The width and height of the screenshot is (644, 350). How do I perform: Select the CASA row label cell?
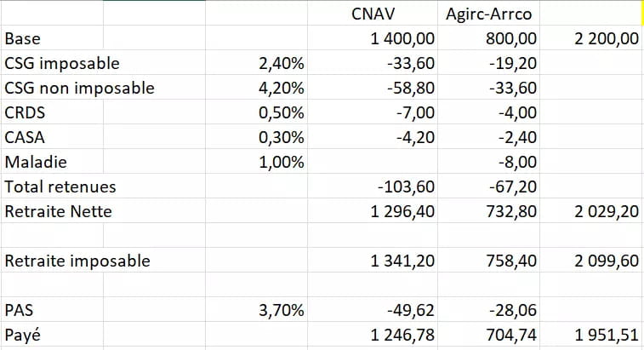click(x=25, y=137)
